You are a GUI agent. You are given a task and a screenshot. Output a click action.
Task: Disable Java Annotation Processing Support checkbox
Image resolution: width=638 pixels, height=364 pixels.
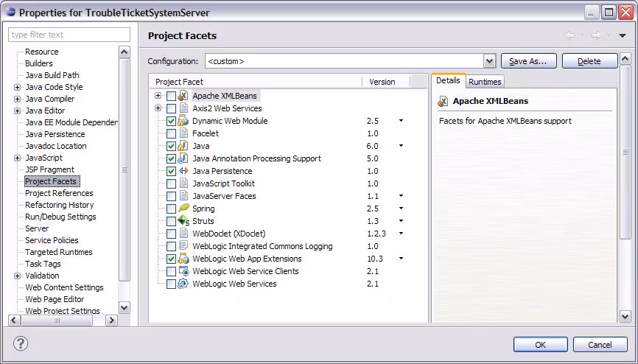coord(172,159)
